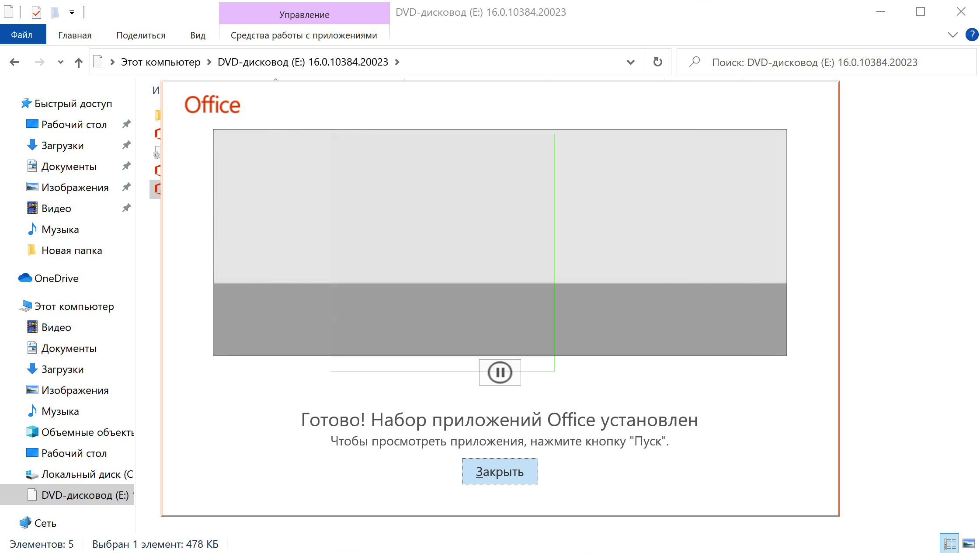Select Быстрый доступ in navigation pane
The image size is (980, 553).
tap(73, 104)
